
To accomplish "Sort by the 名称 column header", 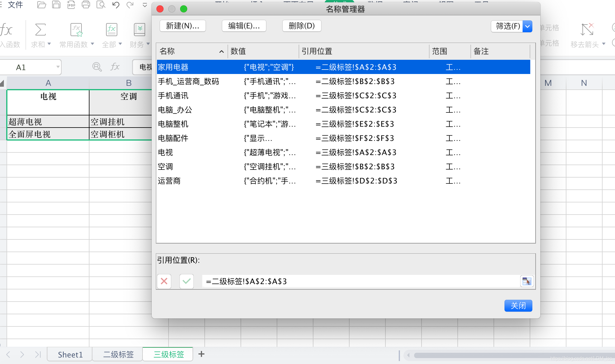I will click(192, 51).
